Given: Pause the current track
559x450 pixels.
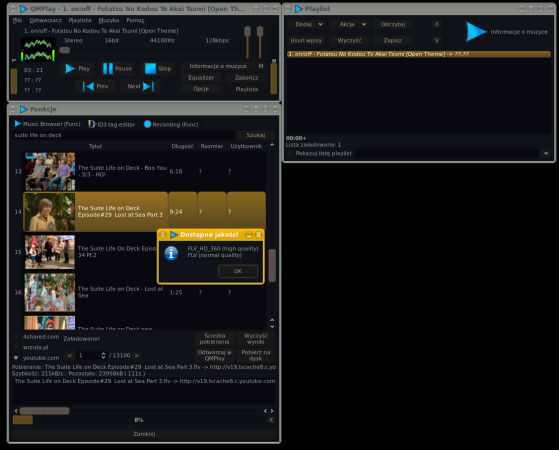Looking at the screenshot, I should pyautogui.click(x=118, y=68).
